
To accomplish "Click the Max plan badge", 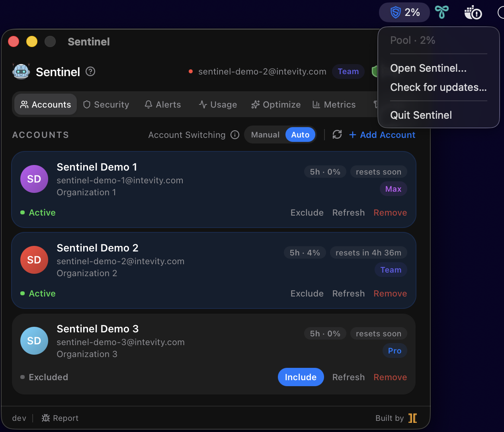I will pos(393,189).
